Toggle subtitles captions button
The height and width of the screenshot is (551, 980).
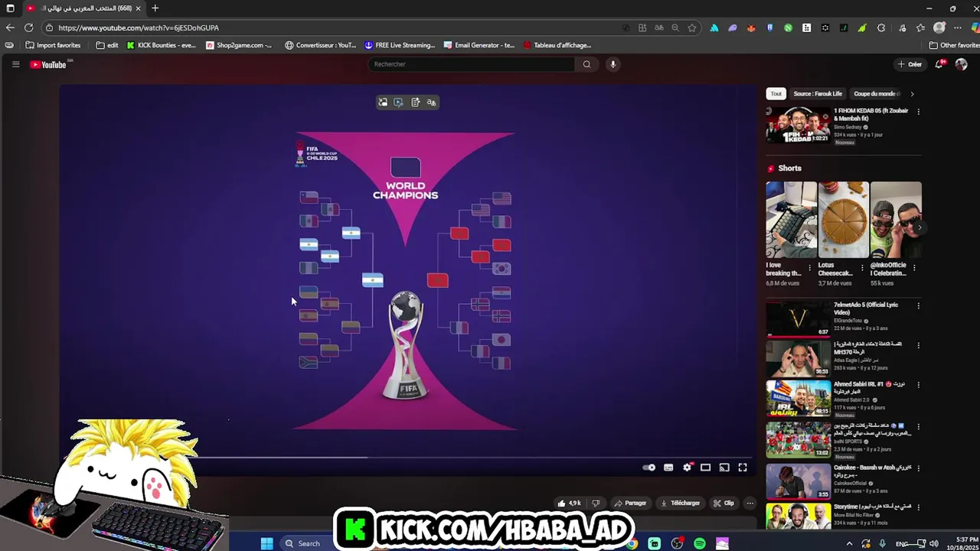[x=668, y=468]
